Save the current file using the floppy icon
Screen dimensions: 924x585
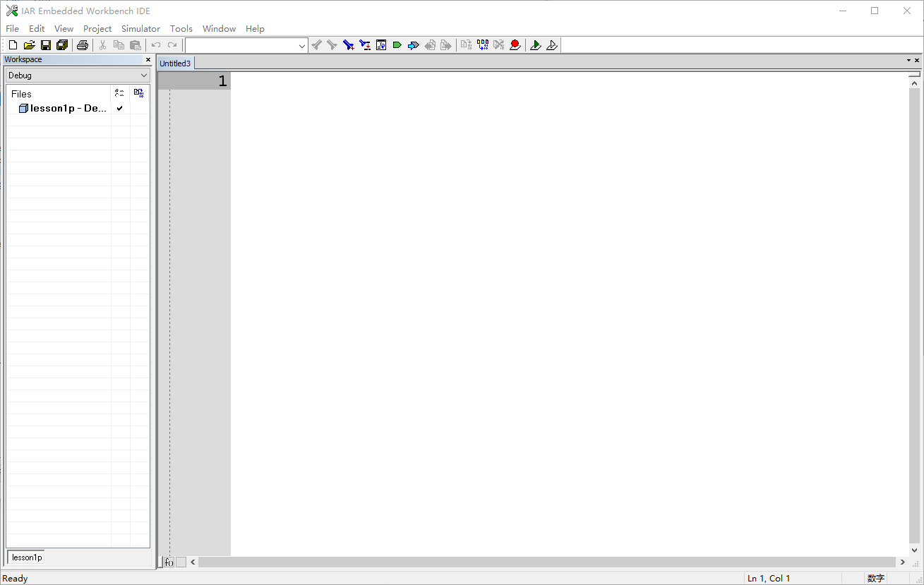click(x=46, y=45)
